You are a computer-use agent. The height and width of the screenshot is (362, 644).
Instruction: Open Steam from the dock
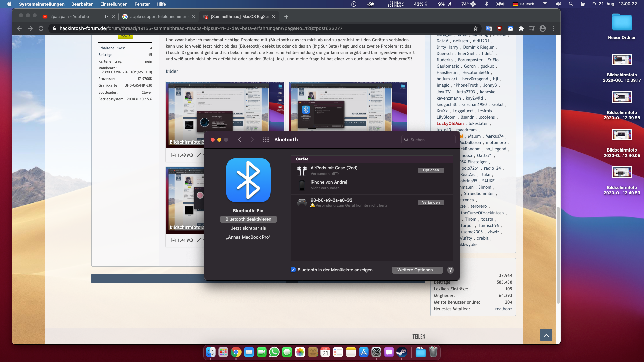pyautogui.click(x=401, y=352)
